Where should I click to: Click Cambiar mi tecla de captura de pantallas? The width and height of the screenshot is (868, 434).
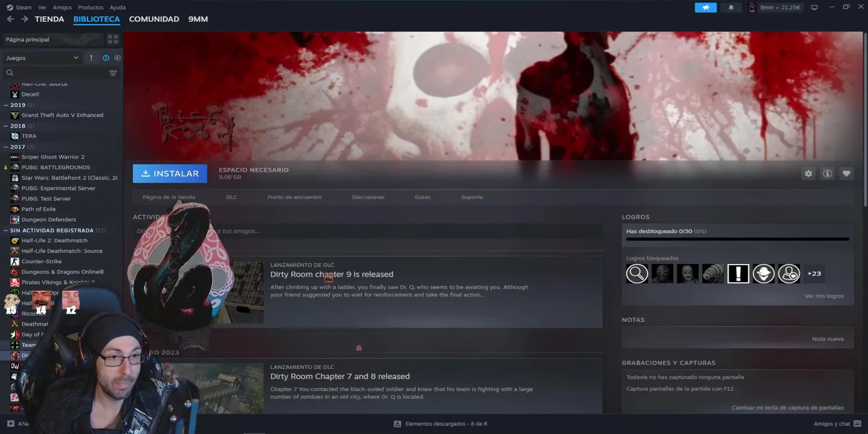point(788,407)
